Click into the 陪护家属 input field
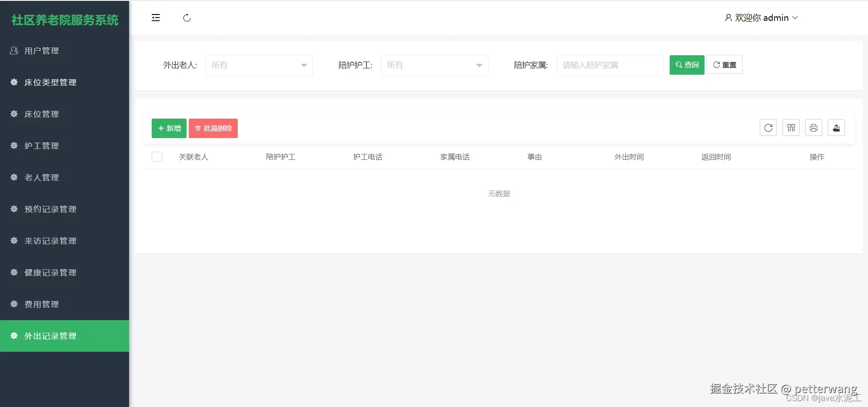Viewport: 868px width, 407px height. click(610, 65)
